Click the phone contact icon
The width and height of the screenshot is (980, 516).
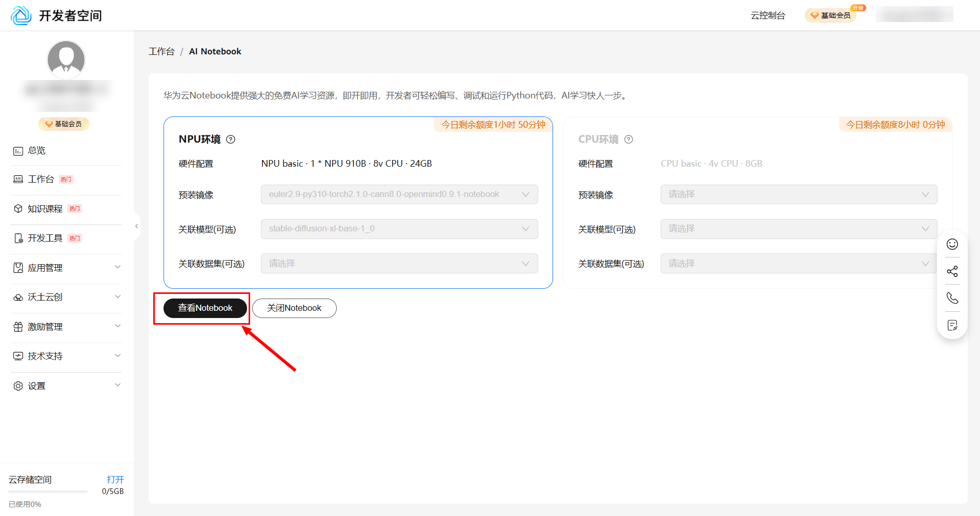pyautogui.click(x=952, y=298)
